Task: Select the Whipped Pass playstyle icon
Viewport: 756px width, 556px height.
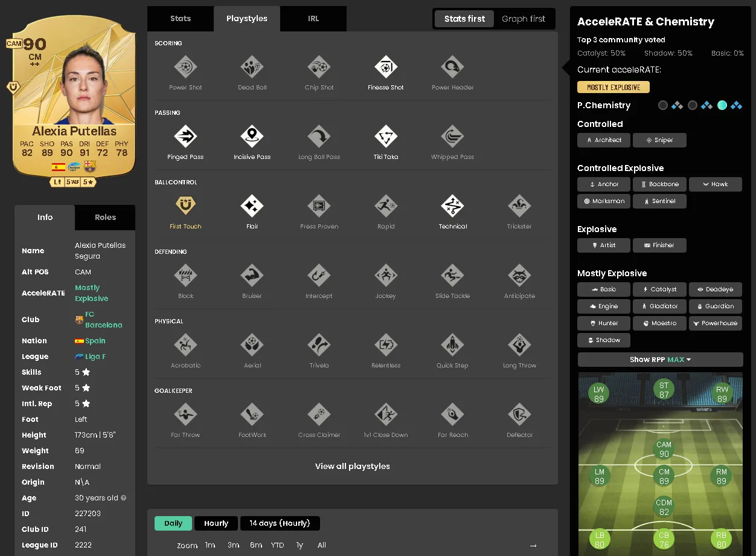Action: [x=452, y=137]
